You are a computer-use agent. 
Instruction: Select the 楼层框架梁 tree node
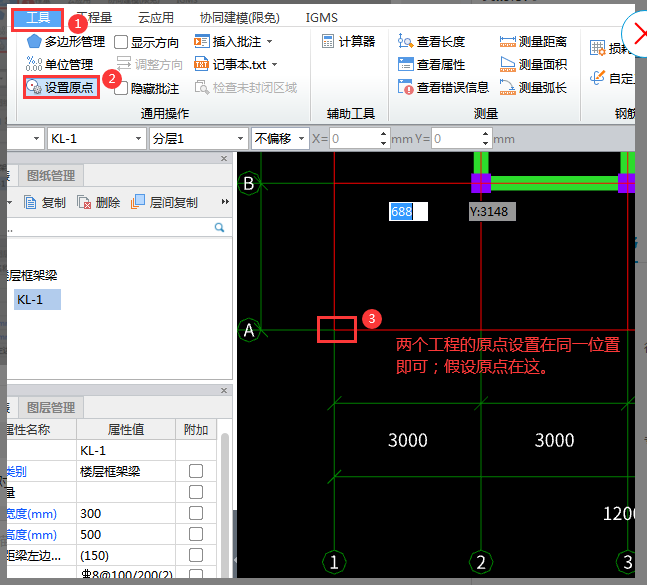[32, 276]
